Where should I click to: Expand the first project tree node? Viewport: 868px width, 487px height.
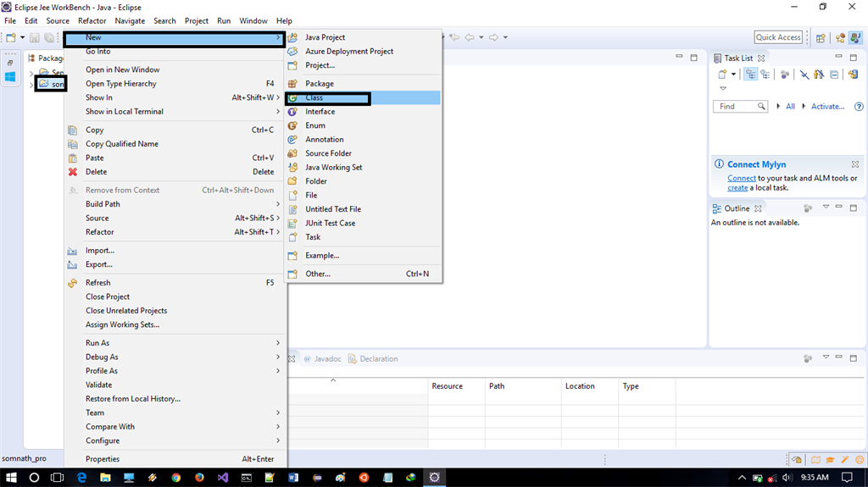(31, 73)
